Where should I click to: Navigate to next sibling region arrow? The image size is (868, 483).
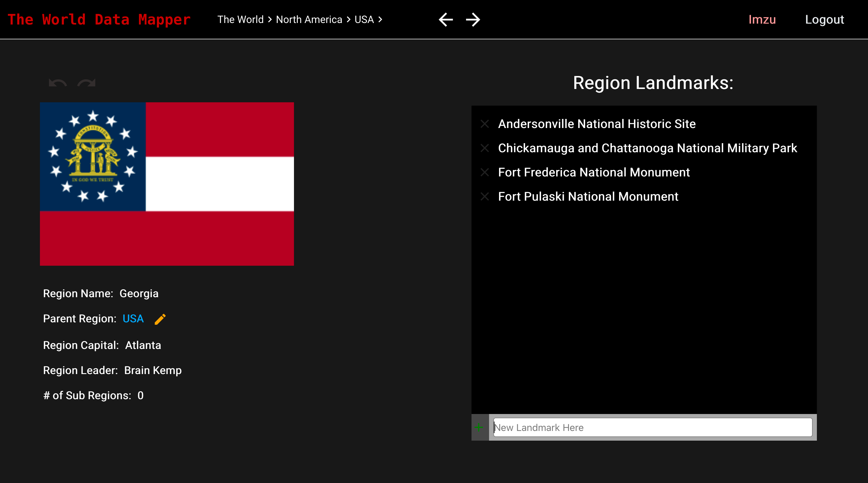pyautogui.click(x=473, y=20)
